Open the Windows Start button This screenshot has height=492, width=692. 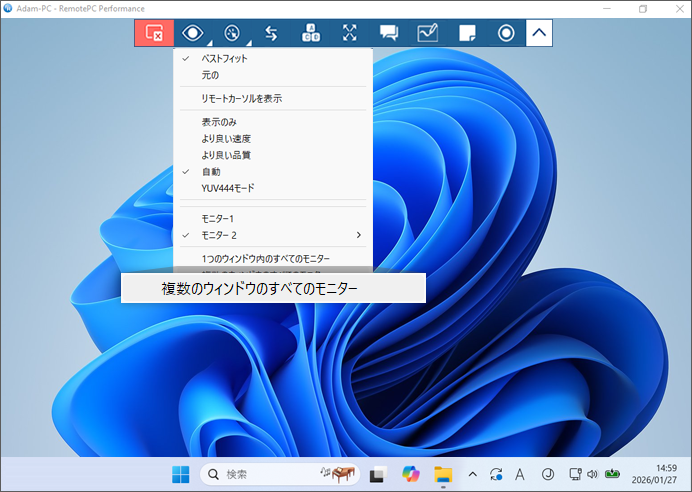point(181,475)
